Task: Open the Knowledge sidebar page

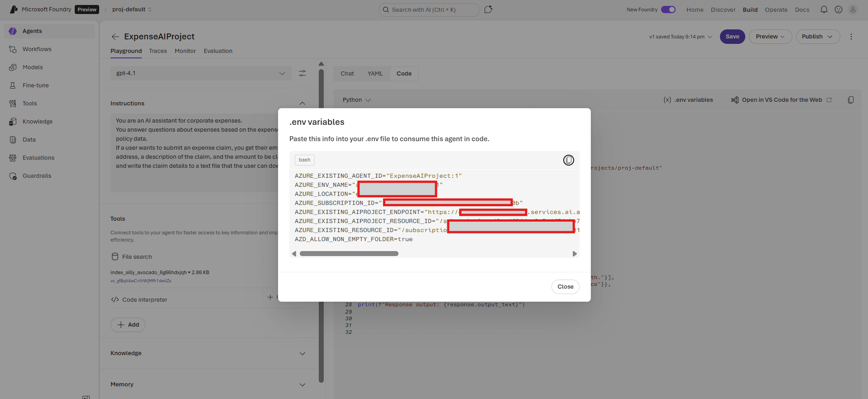Action: coord(49,122)
